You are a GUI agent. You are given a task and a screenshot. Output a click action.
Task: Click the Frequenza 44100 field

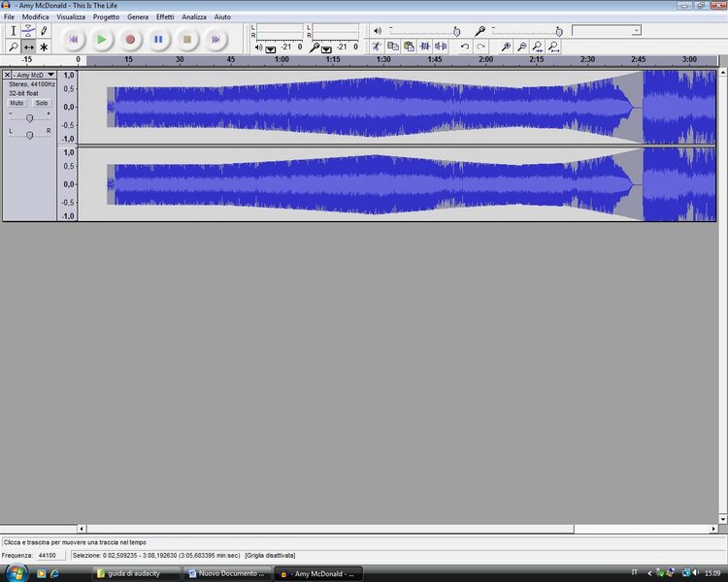(x=50, y=555)
